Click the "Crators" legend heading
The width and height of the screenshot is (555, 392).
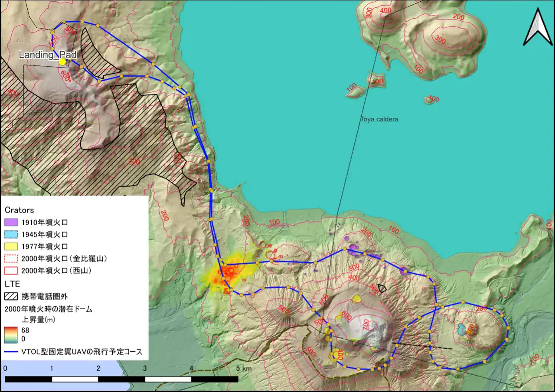(x=19, y=210)
